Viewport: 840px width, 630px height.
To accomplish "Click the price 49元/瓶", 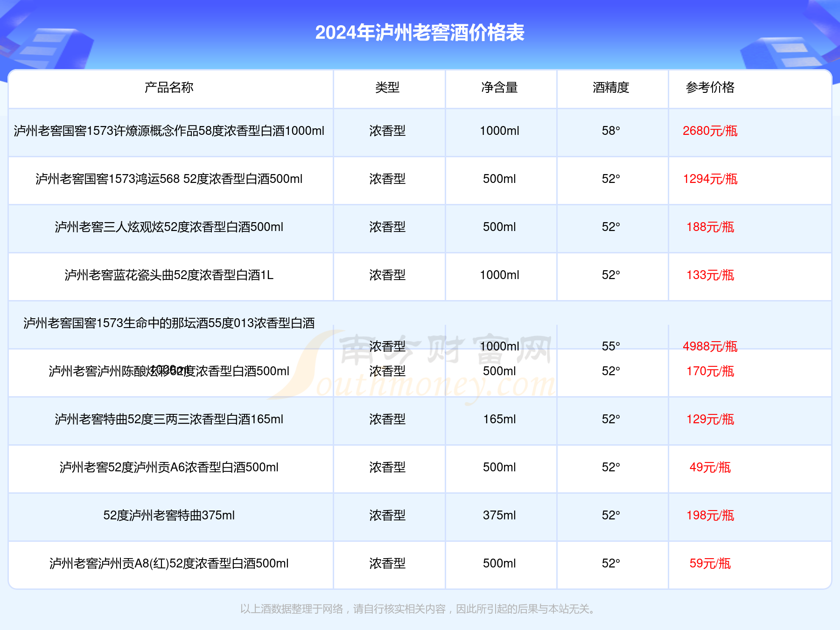I will click(710, 467).
